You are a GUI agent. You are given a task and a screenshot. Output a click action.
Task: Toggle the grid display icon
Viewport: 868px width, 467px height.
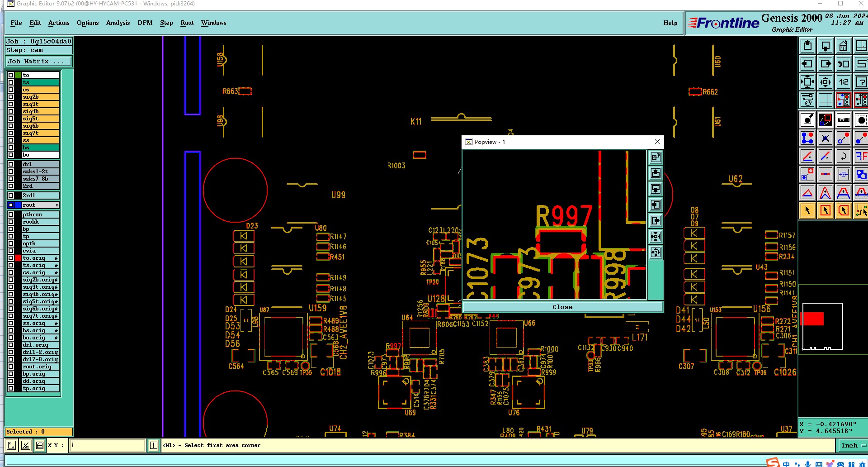826,100
